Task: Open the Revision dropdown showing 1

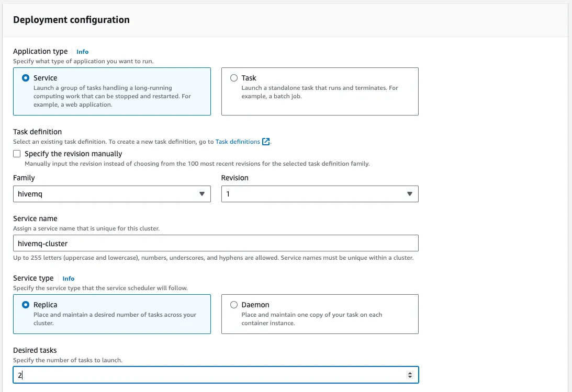Action: click(320, 194)
